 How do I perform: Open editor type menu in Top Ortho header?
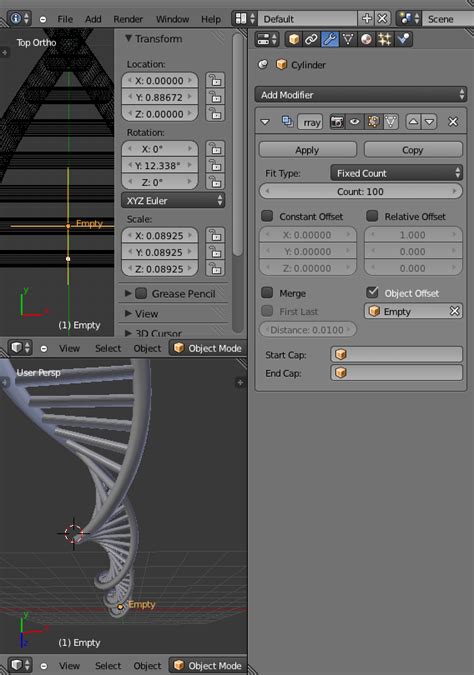coord(20,348)
